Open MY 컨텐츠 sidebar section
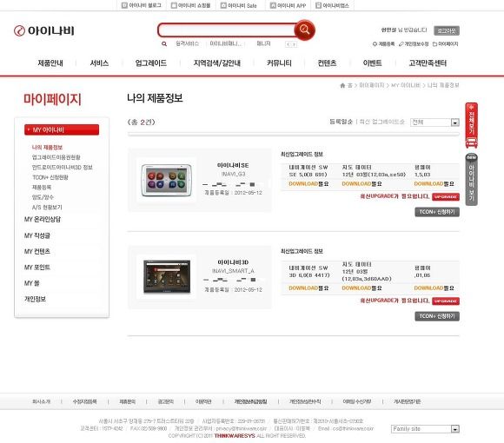 (37, 251)
